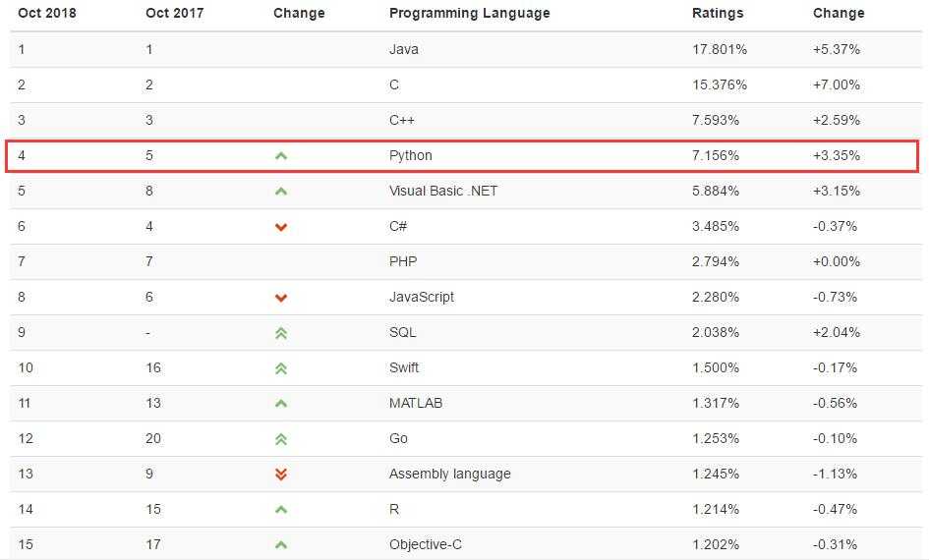Click the double up arrow in Go row
929x560 pixels.
coord(281,439)
